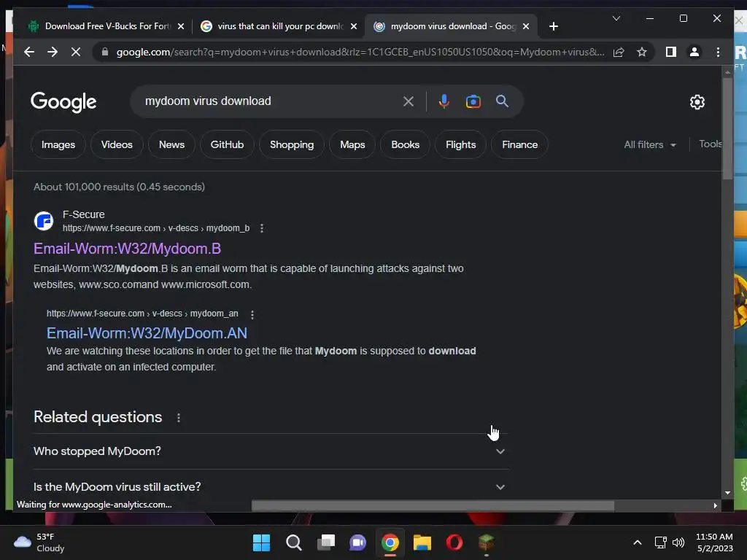This screenshot has height=560, width=747.
Task: Open Email-Worm:W32/MyDoom.AN result
Action: coord(147,332)
